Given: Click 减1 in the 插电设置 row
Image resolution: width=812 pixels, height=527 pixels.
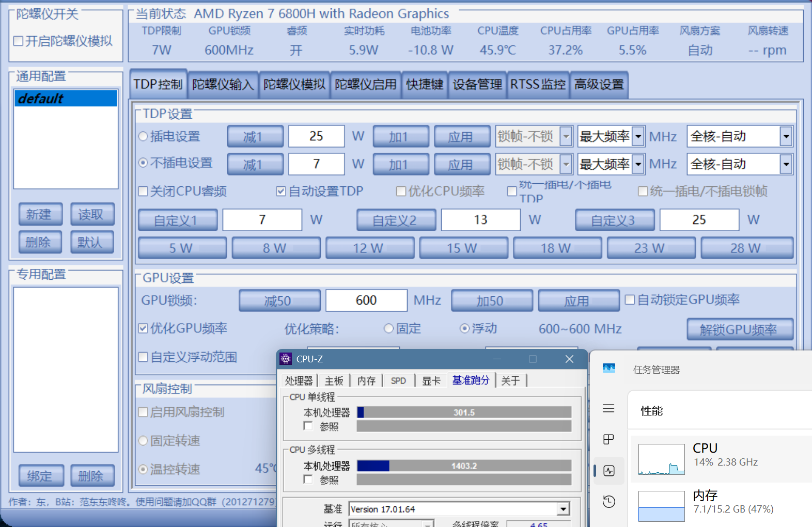Looking at the screenshot, I should pos(255,136).
